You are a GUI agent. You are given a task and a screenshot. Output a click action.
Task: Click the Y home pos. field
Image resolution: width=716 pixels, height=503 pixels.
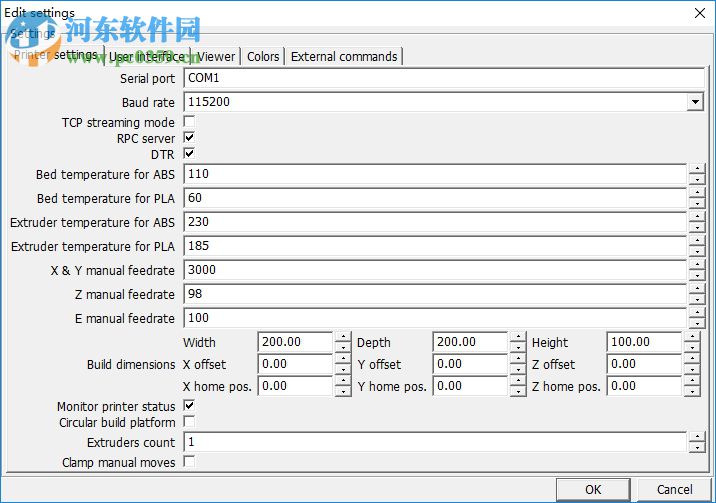pos(470,386)
